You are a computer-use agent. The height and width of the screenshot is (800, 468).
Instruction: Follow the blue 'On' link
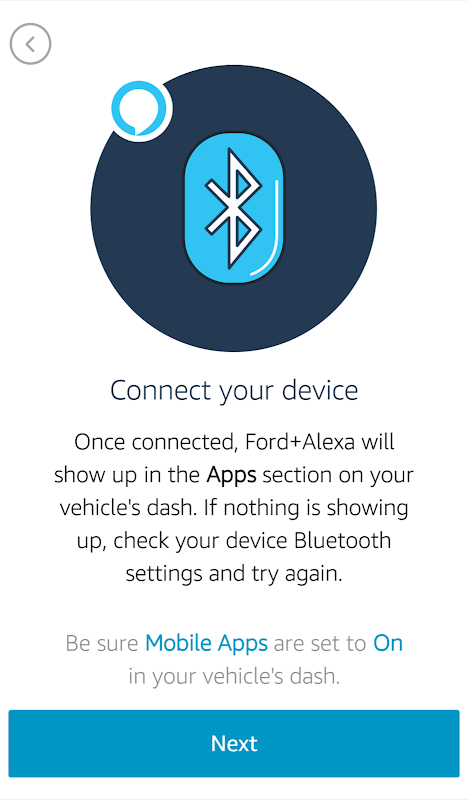point(388,643)
